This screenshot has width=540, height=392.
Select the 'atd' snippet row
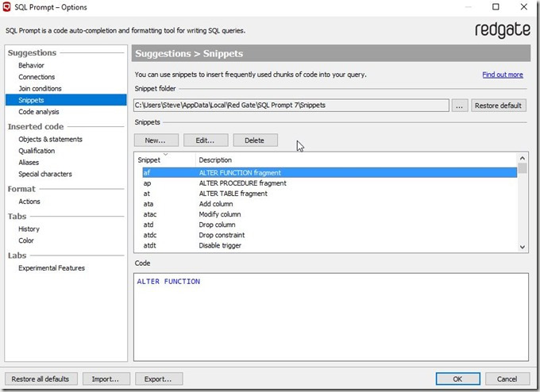(330, 225)
